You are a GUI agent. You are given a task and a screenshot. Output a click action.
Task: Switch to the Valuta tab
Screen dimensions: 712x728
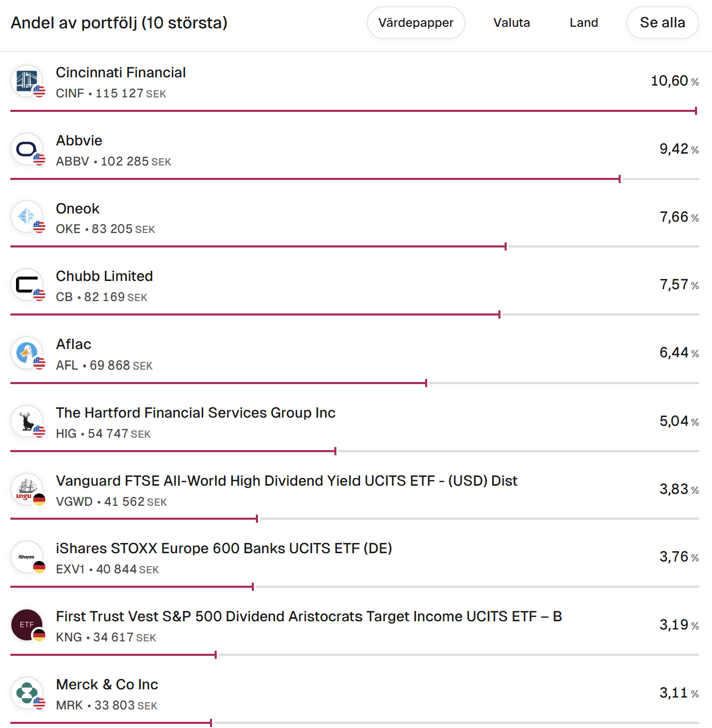[x=511, y=23]
